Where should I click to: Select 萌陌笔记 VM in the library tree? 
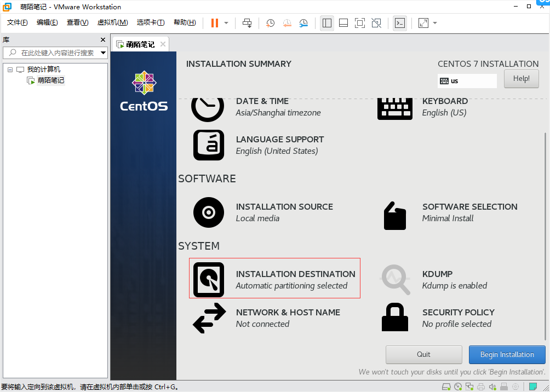tap(51, 80)
